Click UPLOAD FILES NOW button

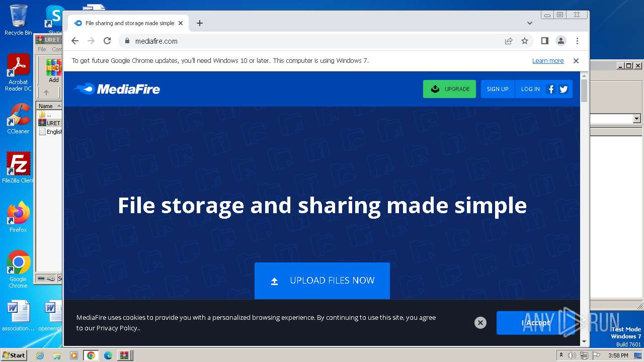click(322, 281)
